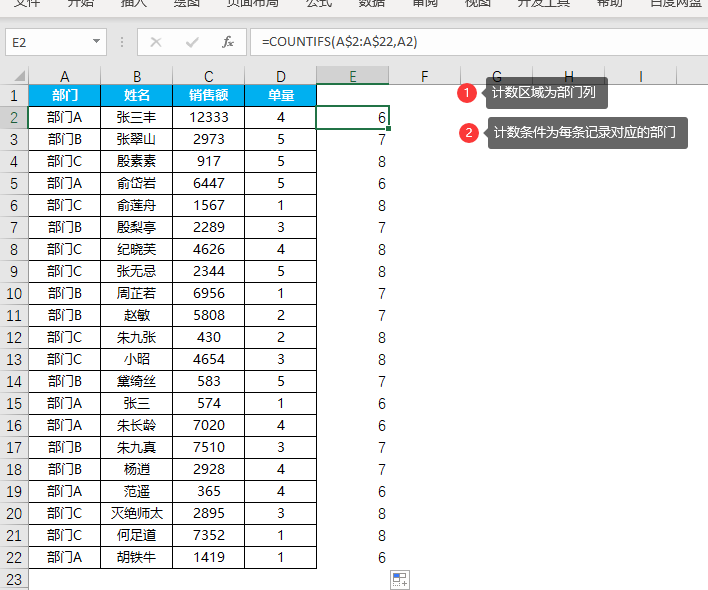The height and width of the screenshot is (590, 708).
Task: Click cell with name 何足道
Action: tap(136, 535)
